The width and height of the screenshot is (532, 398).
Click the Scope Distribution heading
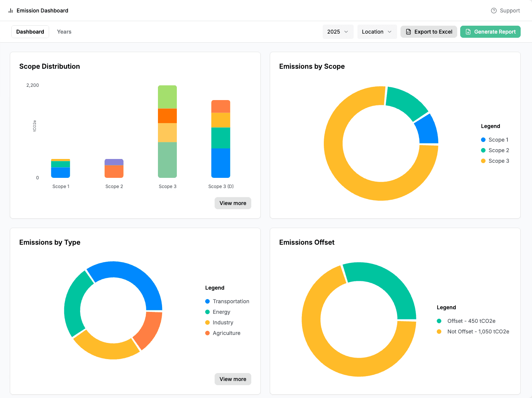tap(49, 66)
